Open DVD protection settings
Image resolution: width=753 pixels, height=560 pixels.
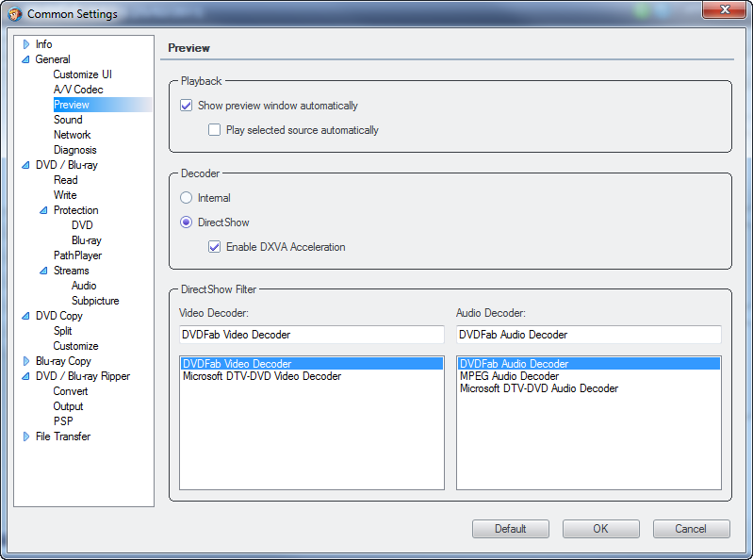[x=82, y=225]
